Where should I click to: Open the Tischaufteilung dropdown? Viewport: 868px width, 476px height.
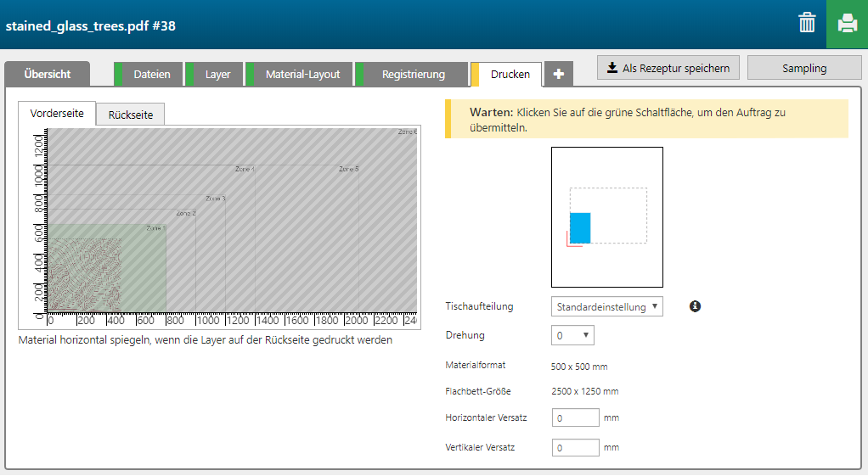(x=606, y=307)
